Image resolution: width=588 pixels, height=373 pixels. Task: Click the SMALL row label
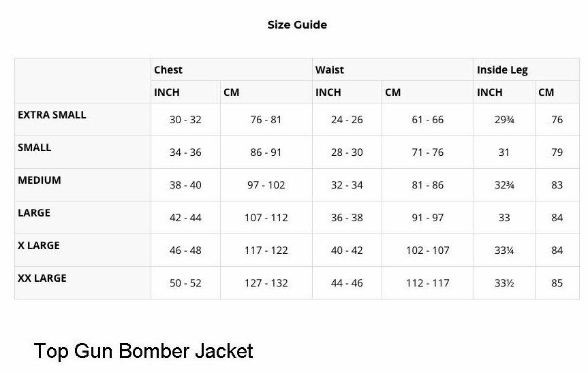pos(35,147)
